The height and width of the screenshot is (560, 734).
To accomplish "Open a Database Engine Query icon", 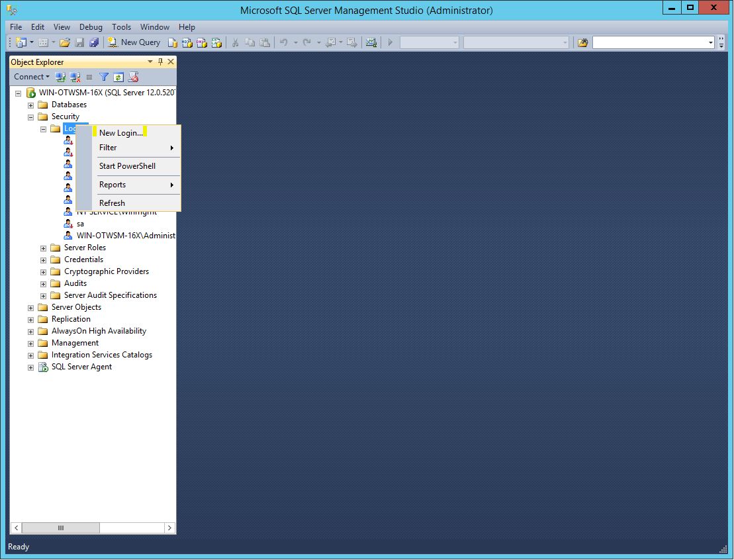I will point(173,42).
